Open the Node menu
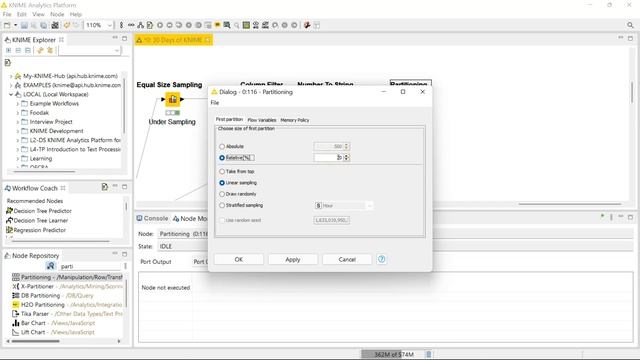640x360 pixels. [57, 14]
